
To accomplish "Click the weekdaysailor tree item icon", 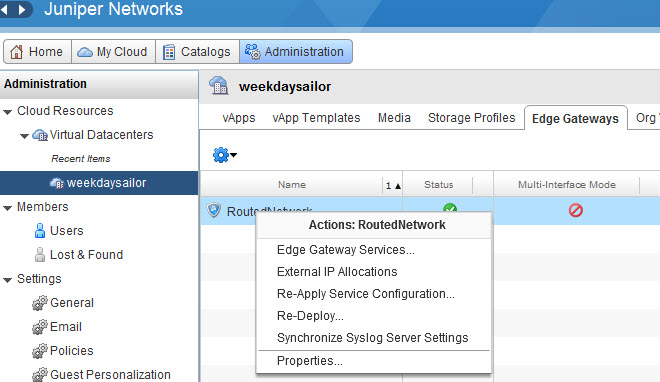I will point(57,183).
